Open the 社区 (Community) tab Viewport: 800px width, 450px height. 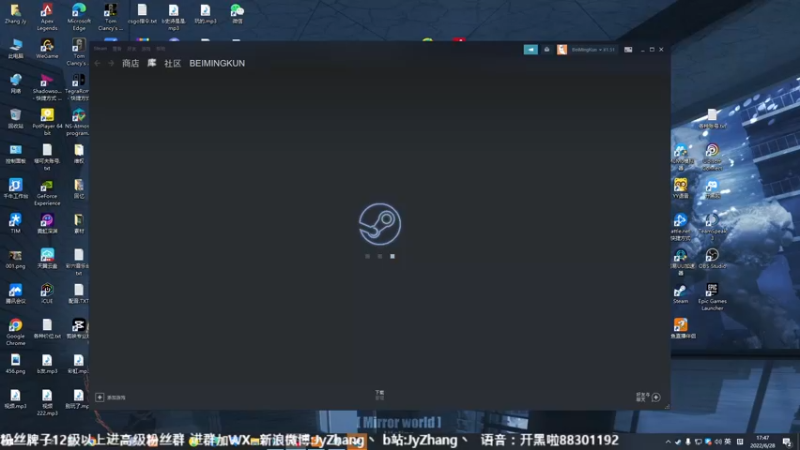[x=172, y=63]
